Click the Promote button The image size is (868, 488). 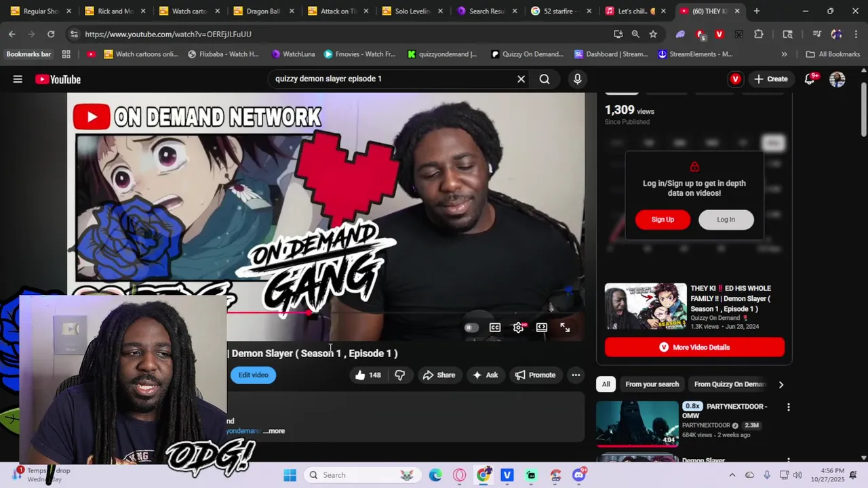[x=535, y=375]
